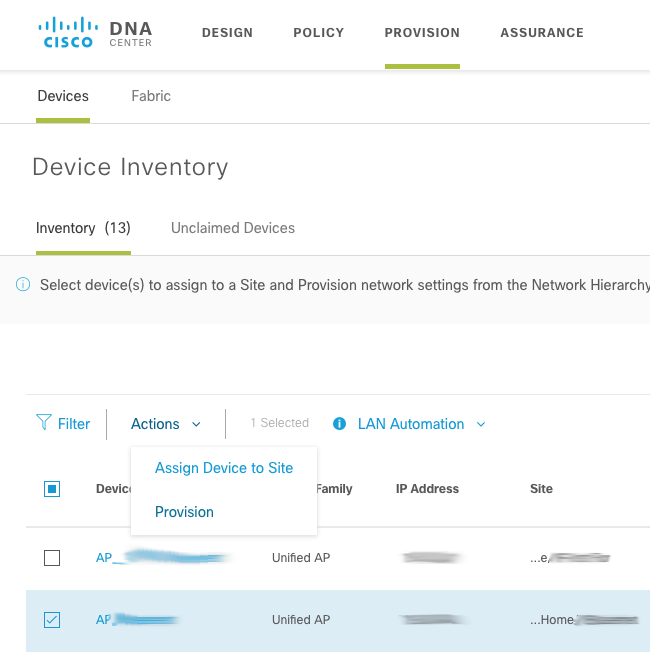The image size is (650, 656).
Task: Check the first Unified AP row checkbox
Action: (x=52, y=558)
